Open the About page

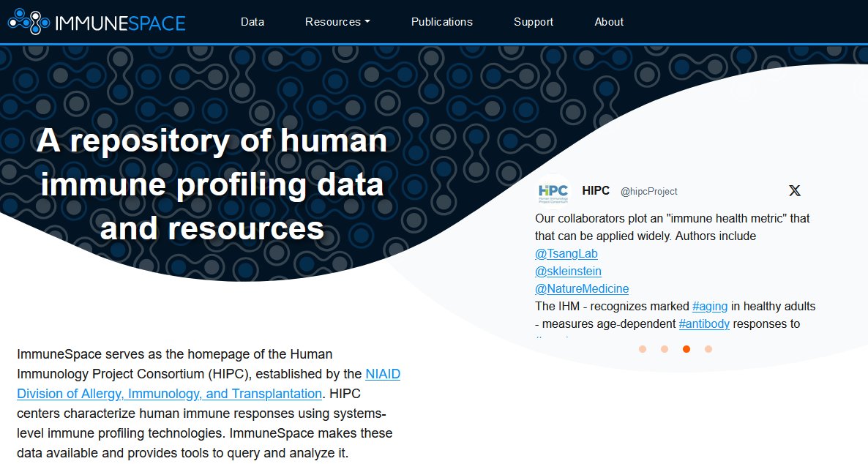(x=609, y=22)
